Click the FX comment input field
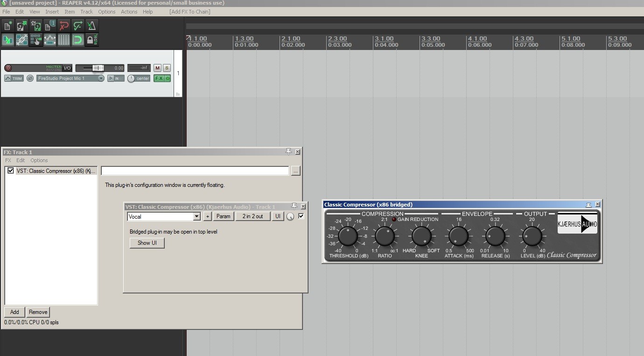Viewport: 644px width, 356px height. click(195, 171)
